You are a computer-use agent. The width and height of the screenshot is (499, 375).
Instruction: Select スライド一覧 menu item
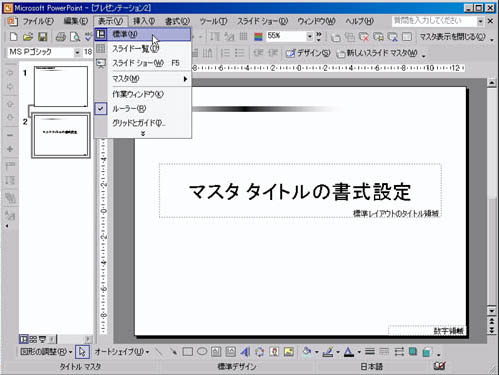click(x=143, y=49)
